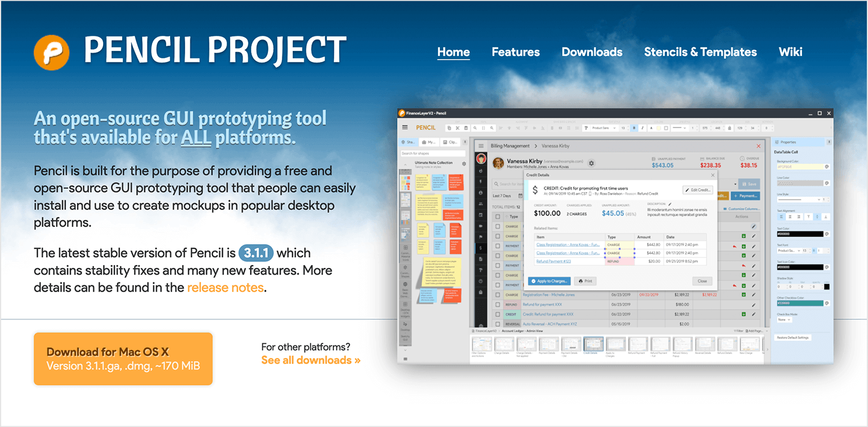The image size is (868, 427).
Task: Switch to the Shapes tab in Pencil's left pane
Action: tap(409, 142)
